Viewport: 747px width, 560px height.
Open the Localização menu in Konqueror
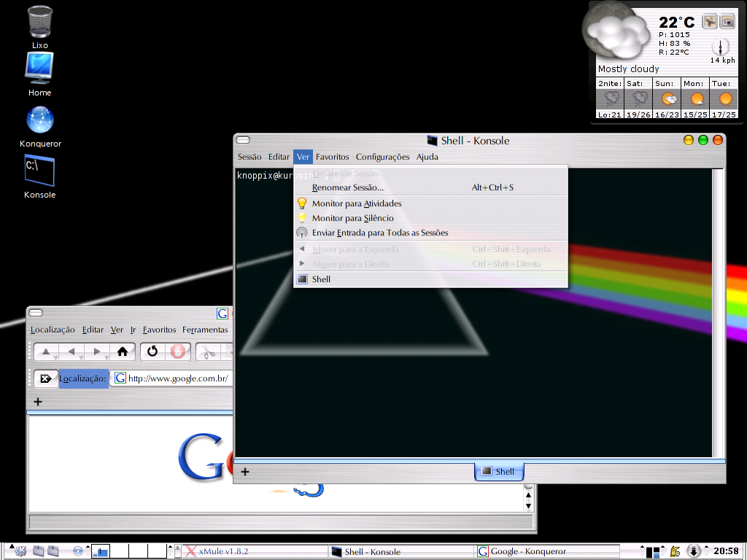[53, 330]
